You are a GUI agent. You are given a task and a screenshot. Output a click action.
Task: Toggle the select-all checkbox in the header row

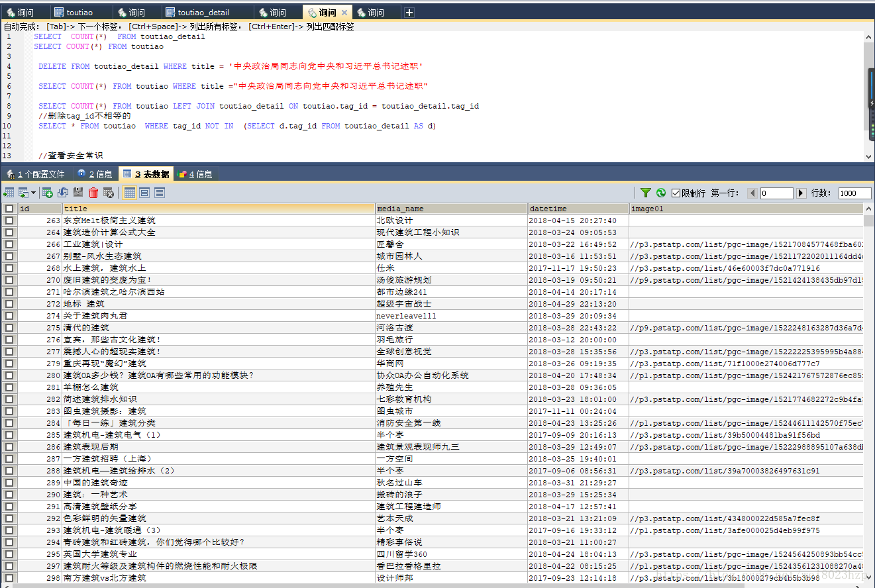(x=9, y=209)
